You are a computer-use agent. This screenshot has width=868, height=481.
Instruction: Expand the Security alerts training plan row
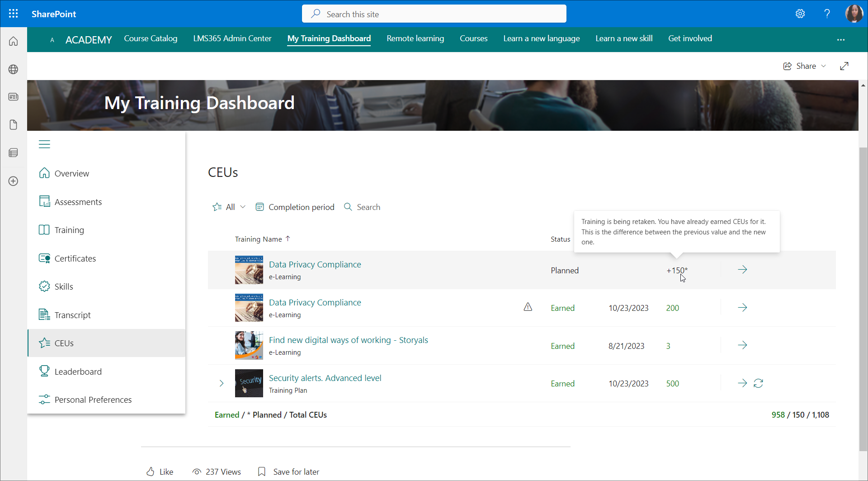pyautogui.click(x=222, y=383)
